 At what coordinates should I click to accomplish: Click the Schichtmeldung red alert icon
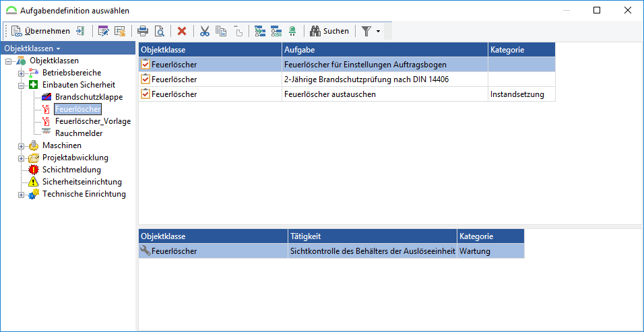tap(34, 170)
